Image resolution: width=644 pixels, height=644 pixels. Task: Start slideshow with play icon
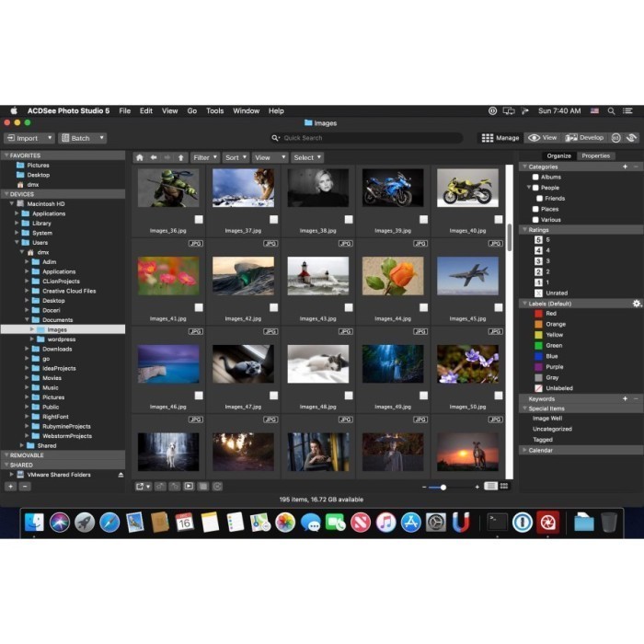(189, 487)
